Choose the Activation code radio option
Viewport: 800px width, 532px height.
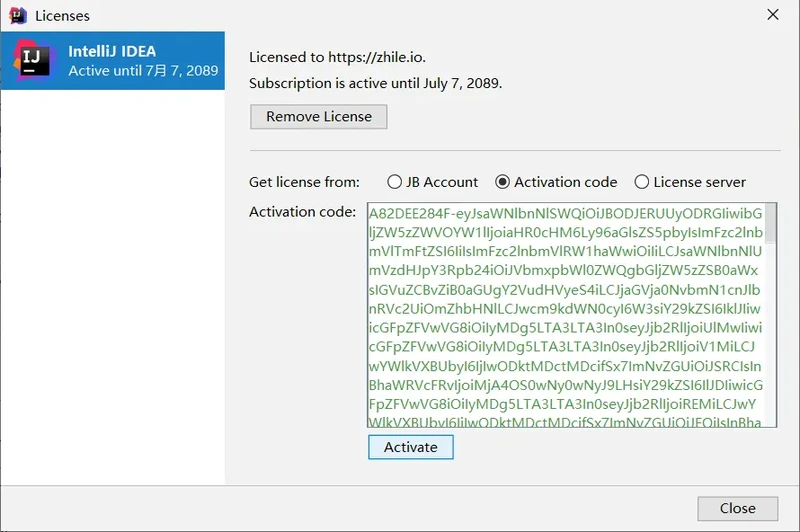click(x=502, y=182)
